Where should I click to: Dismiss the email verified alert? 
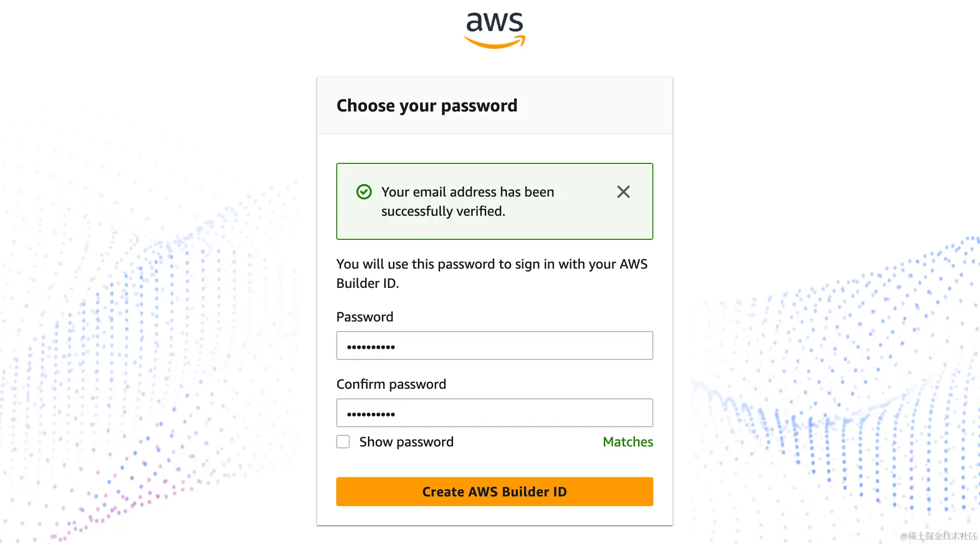(623, 192)
